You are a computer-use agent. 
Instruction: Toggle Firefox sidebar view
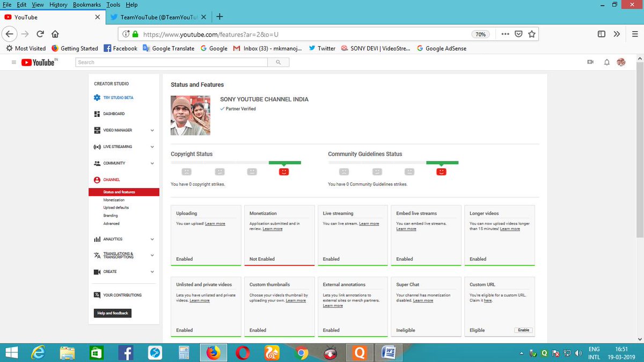pyautogui.click(x=602, y=34)
